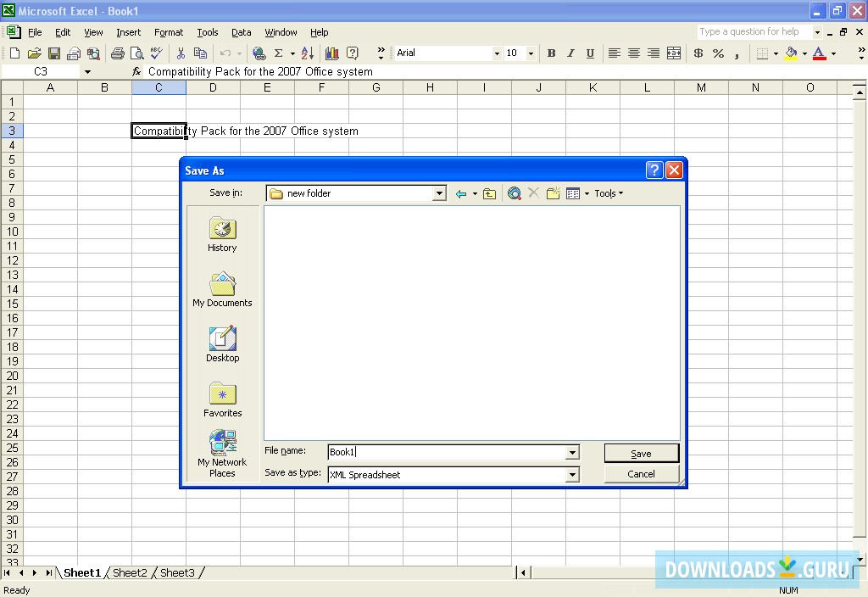Click the Sort Ascending icon
Screen dimensions: 868x597
(306, 53)
